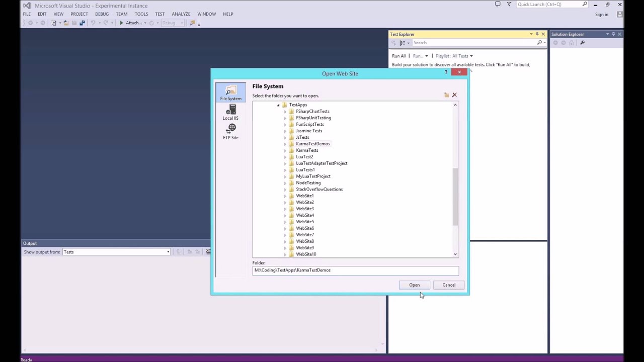Click the Quick Launch magnifier icon

585,5
